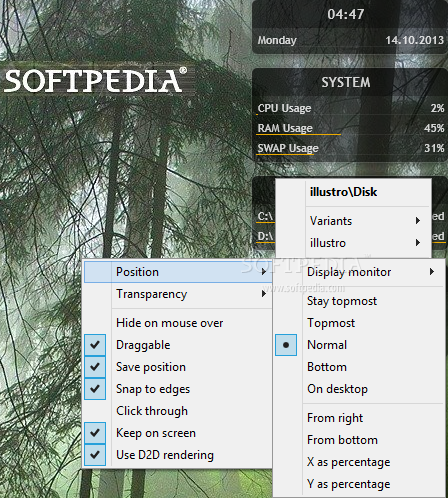448x498 pixels.
Task: Disable Use D2D rendering
Action: [177, 455]
